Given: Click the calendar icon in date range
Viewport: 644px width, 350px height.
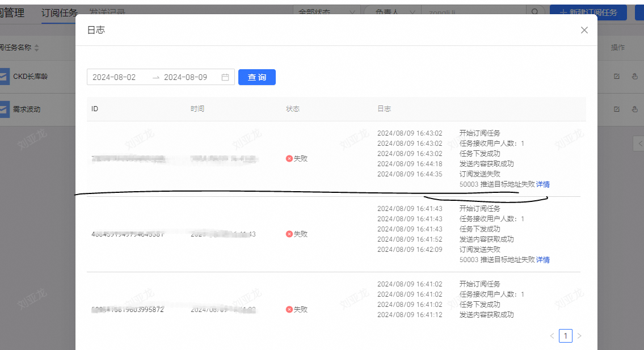Looking at the screenshot, I should 225,77.
